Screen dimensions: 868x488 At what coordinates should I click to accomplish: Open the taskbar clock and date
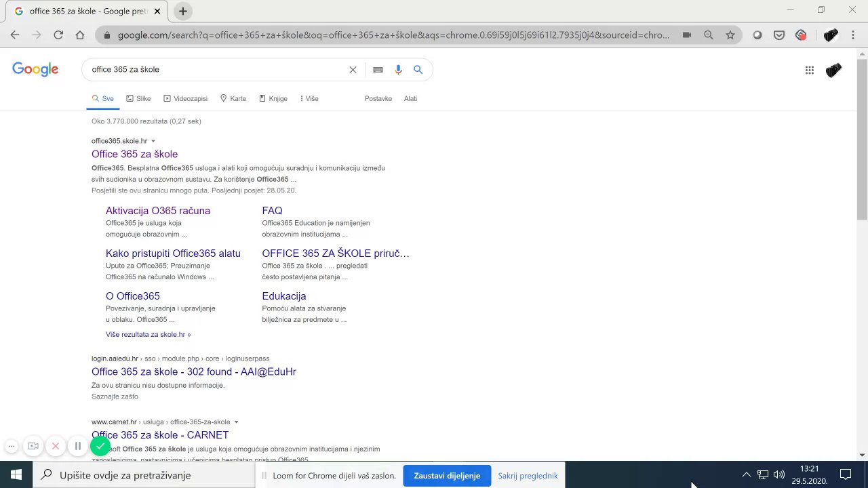(809, 475)
